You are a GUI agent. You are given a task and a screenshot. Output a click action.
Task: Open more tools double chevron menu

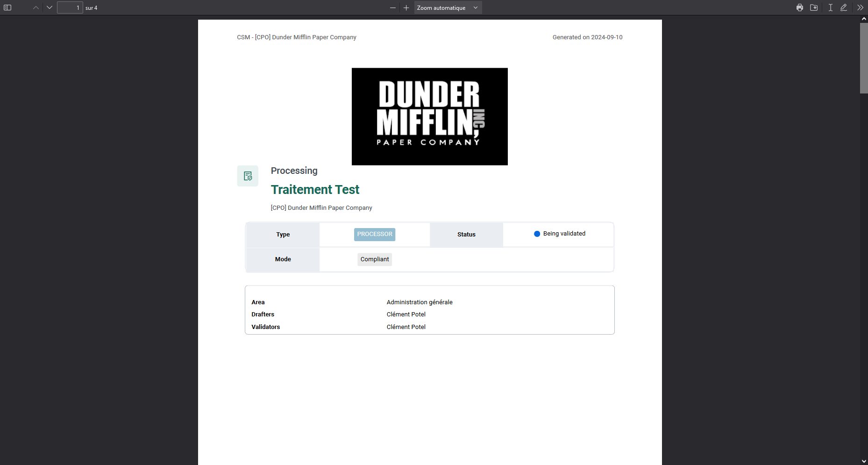(x=860, y=7)
